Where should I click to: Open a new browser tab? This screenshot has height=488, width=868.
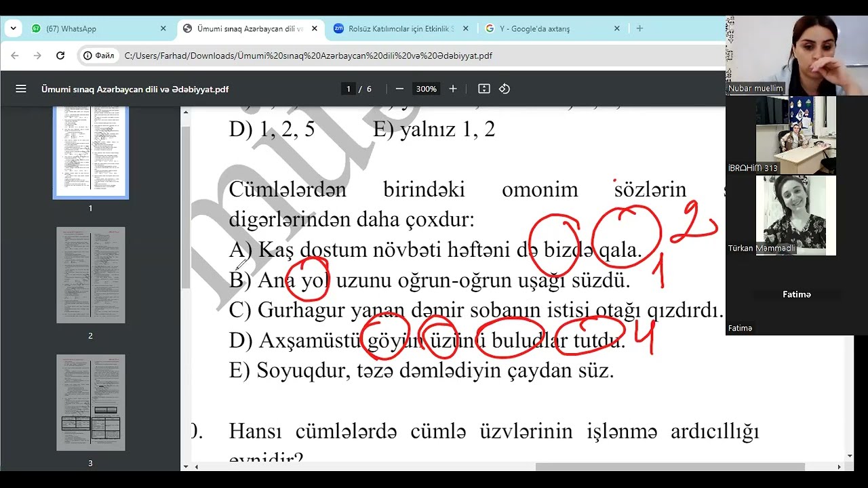point(639,28)
